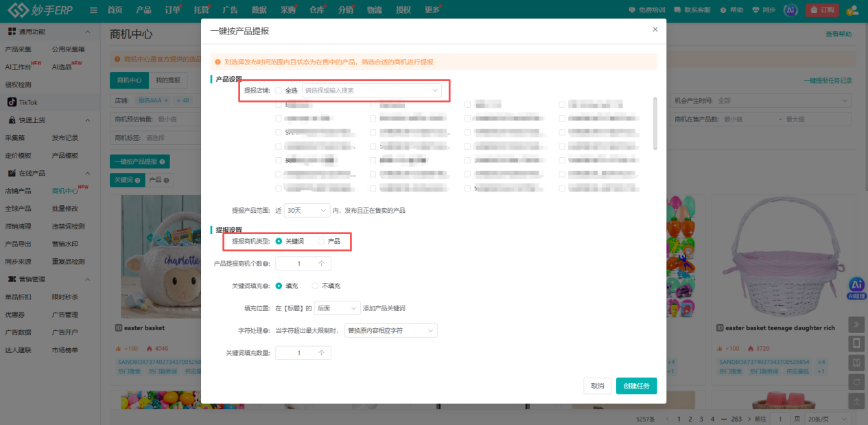Collapse the sidebar with the hamburger icon
This screenshot has width=868, height=425.
tap(93, 10)
